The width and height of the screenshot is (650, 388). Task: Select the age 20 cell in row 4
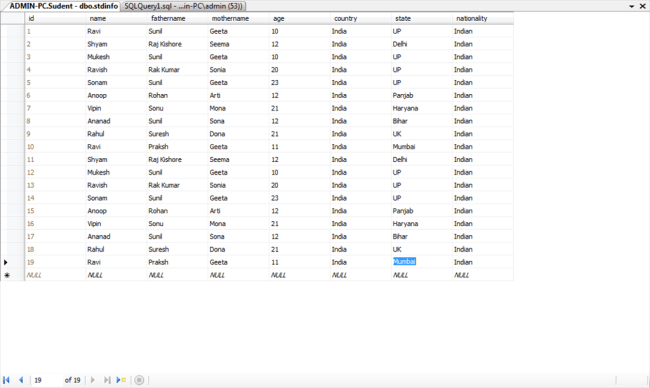[299, 70]
